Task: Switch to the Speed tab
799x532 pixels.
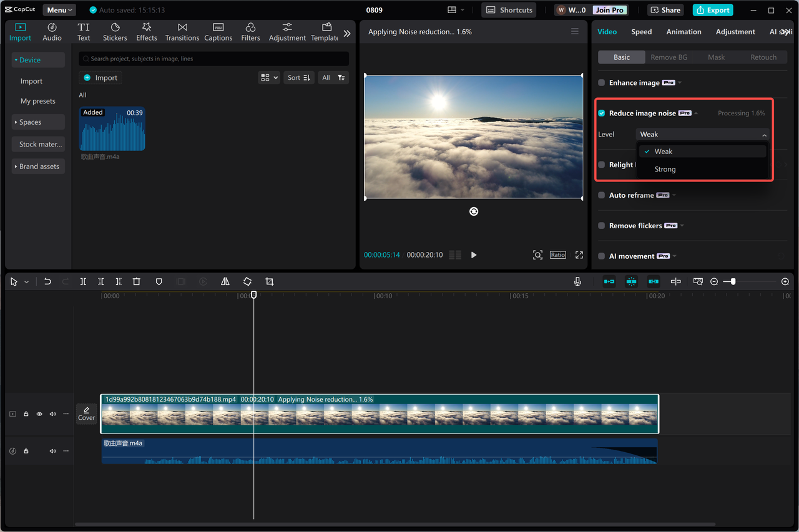Action: (x=641, y=31)
